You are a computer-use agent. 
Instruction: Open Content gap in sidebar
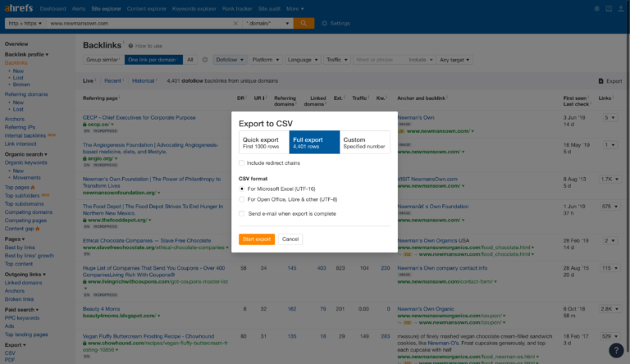(20, 228)
